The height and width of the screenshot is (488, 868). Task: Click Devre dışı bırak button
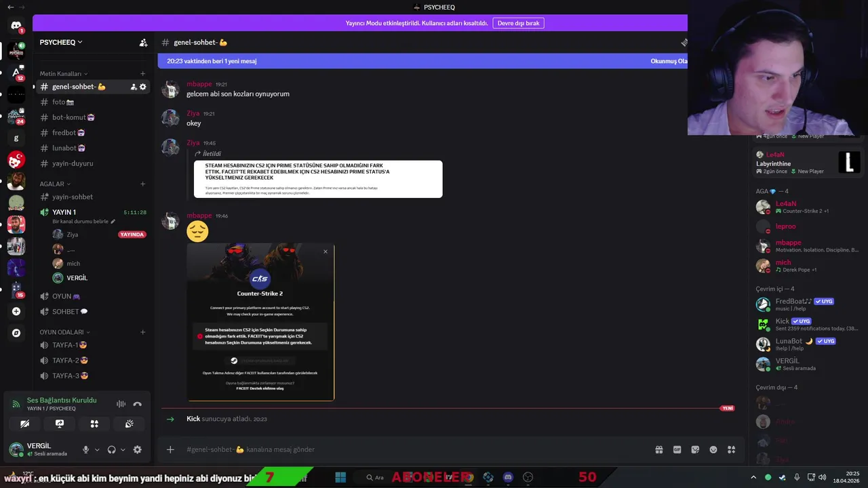click(x=518, y=23)
